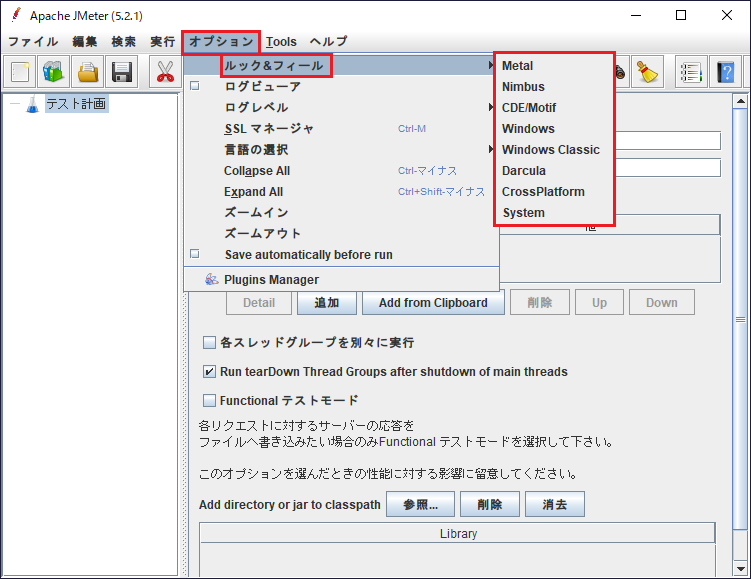The height and width of the screenshot is (579, 751).
Task: Open the Tools menu
Action: [x=281, y=42]
